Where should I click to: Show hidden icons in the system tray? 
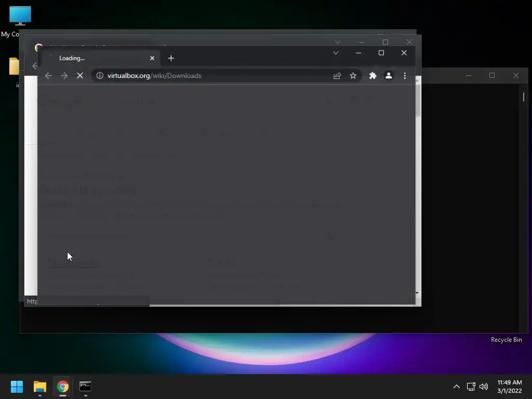(457, 387)
